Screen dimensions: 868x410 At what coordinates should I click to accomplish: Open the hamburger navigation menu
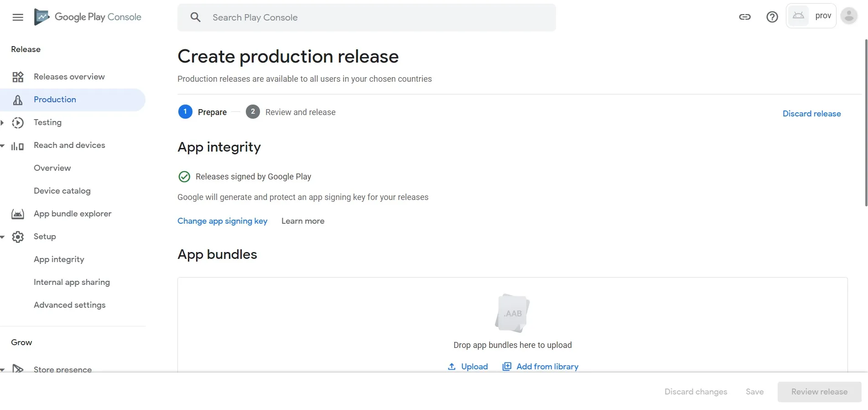[x=18, y=17]
